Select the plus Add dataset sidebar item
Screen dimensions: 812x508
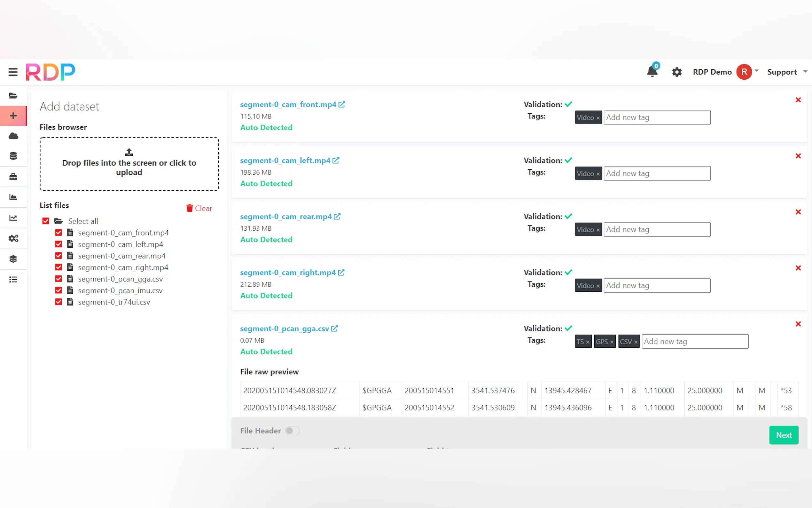13,115
